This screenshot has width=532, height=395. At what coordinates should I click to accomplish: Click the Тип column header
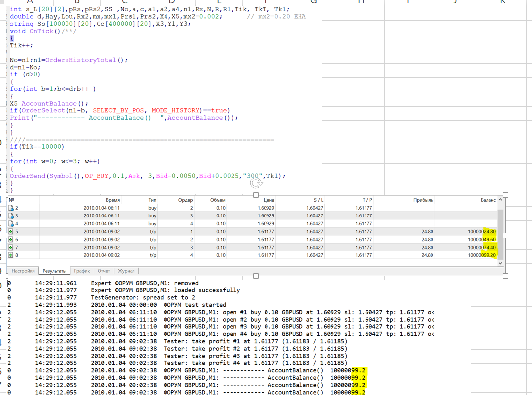(x=152, y=200)
